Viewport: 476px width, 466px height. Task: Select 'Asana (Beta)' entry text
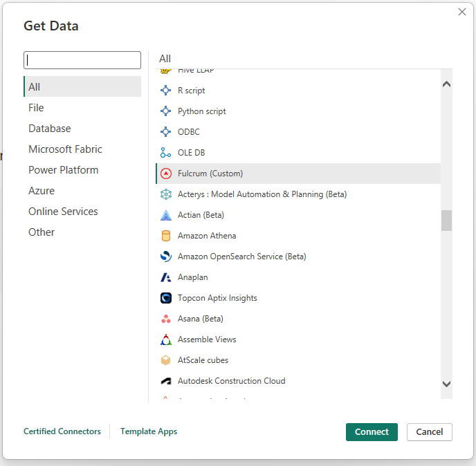point(201,319)
